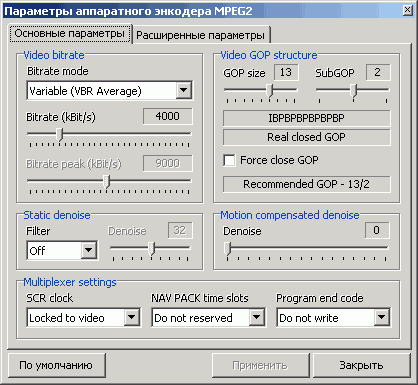Click the Применить button
Screen dimensions: 418x385
tap(260, 366)
